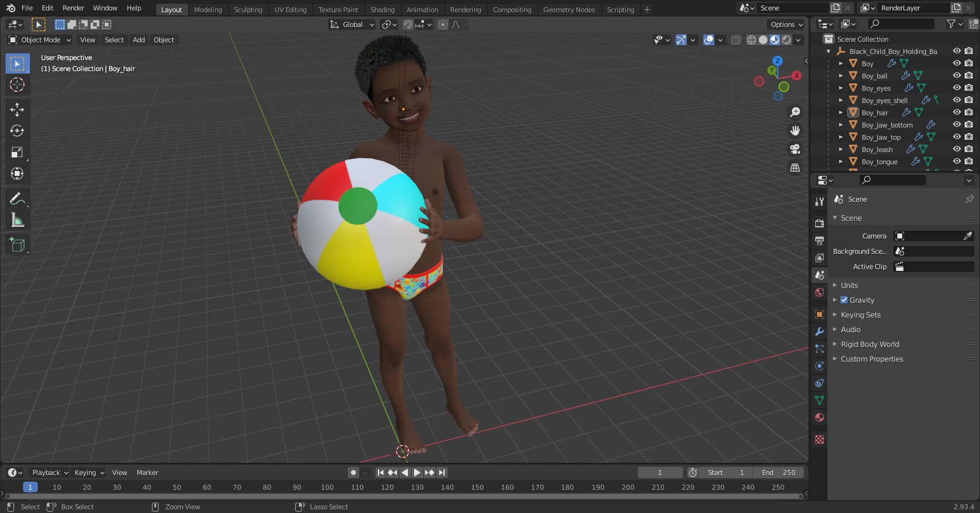
Task: Enable the Gravity checkbox
Action: 844,300
